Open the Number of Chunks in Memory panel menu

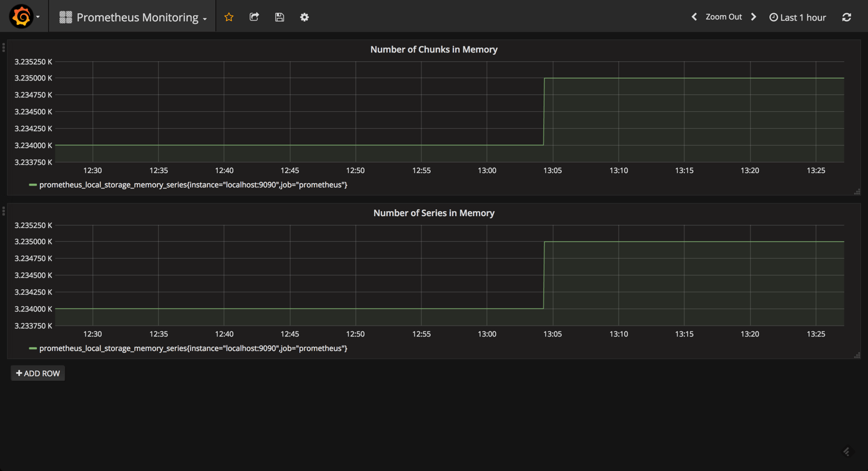[x=434, y=49]
